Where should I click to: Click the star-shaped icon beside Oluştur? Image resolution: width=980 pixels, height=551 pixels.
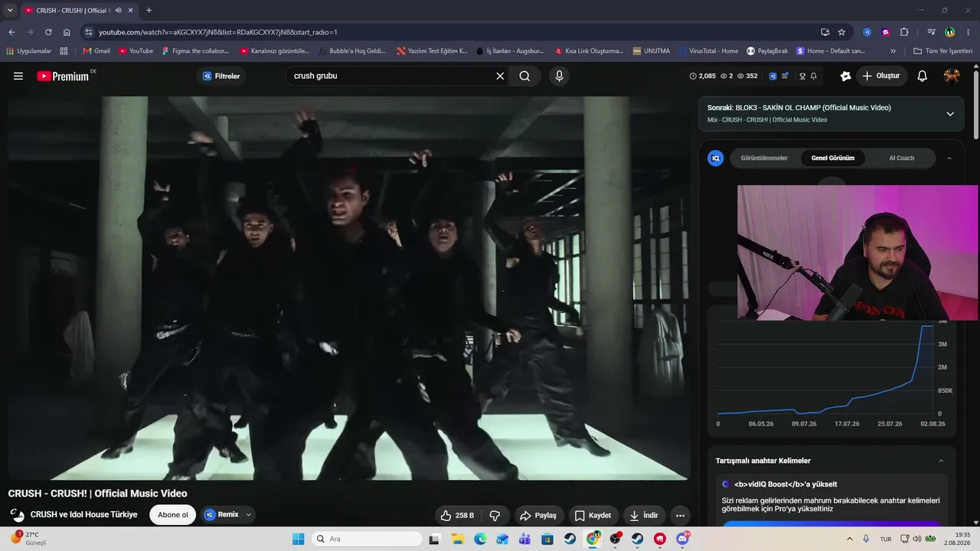click(845, 76)
